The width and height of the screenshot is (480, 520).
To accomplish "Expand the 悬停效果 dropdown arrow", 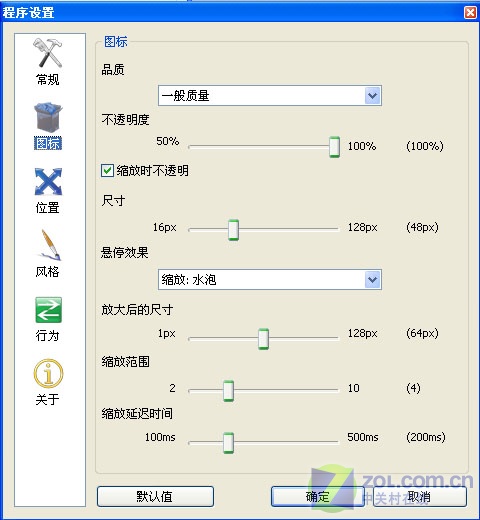I will [372, 280].
